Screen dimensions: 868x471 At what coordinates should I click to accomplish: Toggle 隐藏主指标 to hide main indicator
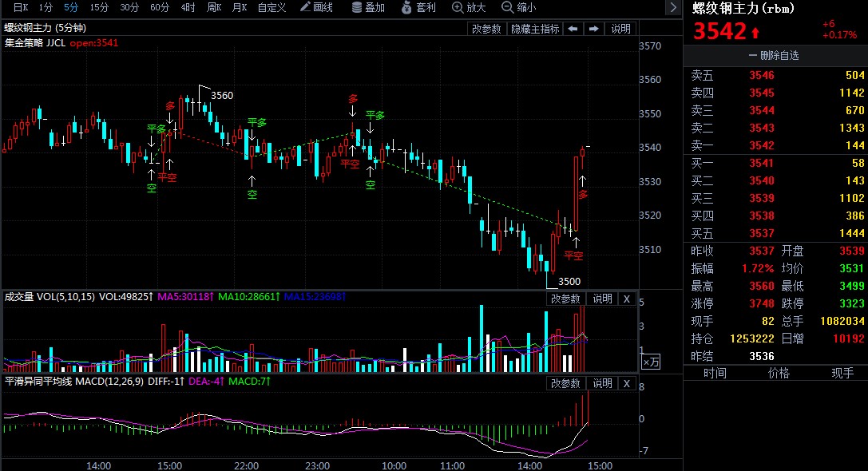point(535,29)
